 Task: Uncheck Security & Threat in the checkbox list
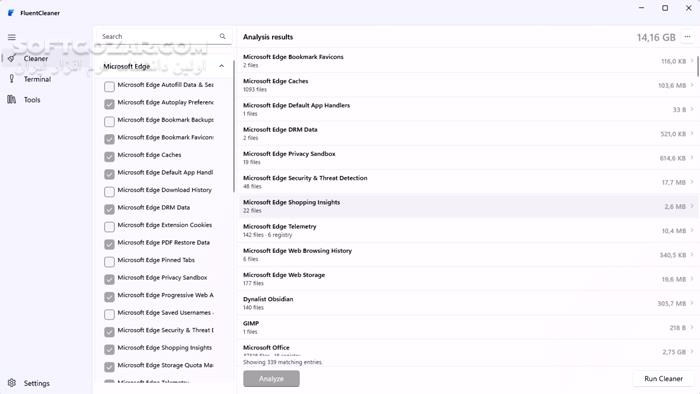click(109, 332)
